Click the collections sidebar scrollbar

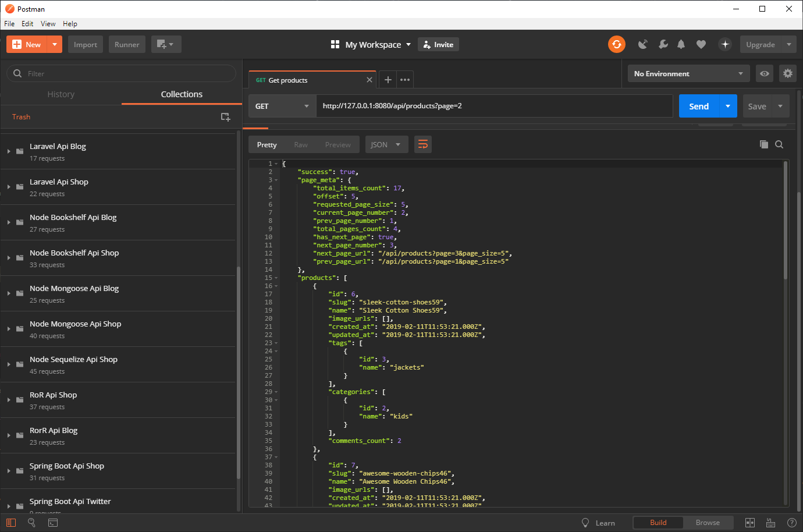coord(239,373)
